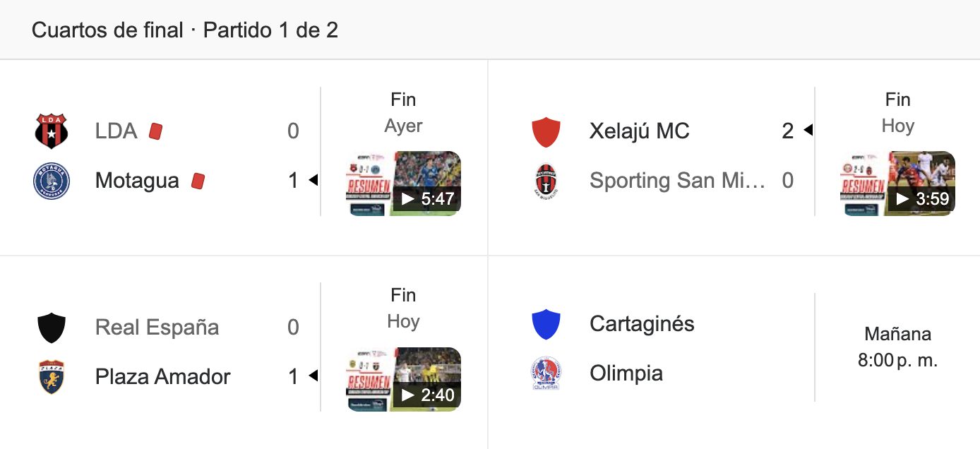The width and height of the screenshot is (980, 449).
Task: Click the black Real España shield icon
Action: coord(52,328)
